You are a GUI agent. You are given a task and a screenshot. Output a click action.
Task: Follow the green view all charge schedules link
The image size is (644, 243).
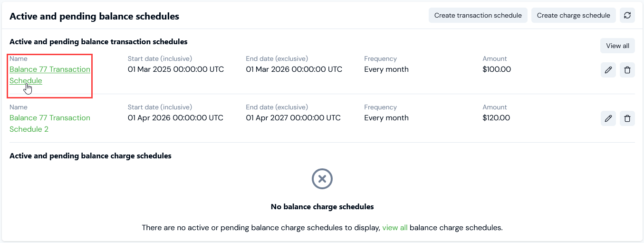(x=395, y=228)
